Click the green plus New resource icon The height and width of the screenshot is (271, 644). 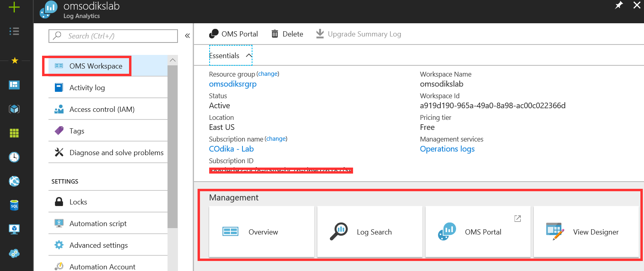[x=14, y=7]
